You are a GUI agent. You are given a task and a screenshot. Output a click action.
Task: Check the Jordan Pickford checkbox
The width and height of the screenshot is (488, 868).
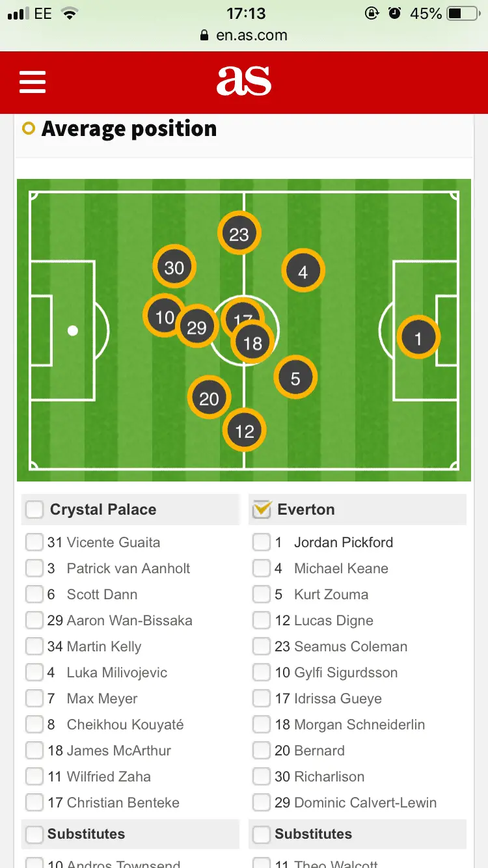click(262, 542)
